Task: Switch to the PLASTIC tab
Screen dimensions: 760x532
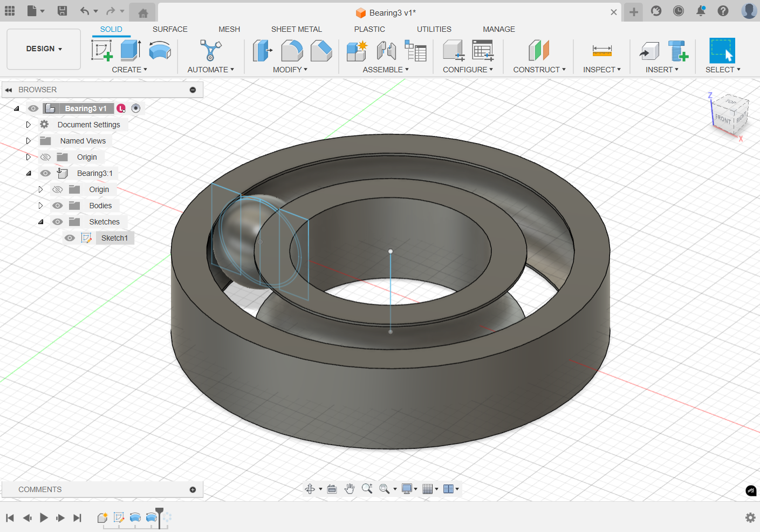Action: (x=369, y=29)
